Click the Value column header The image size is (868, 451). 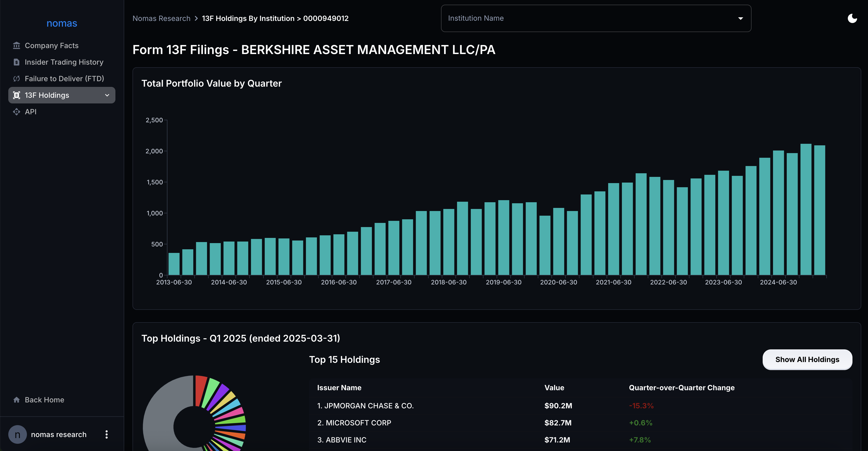(554, 388)
